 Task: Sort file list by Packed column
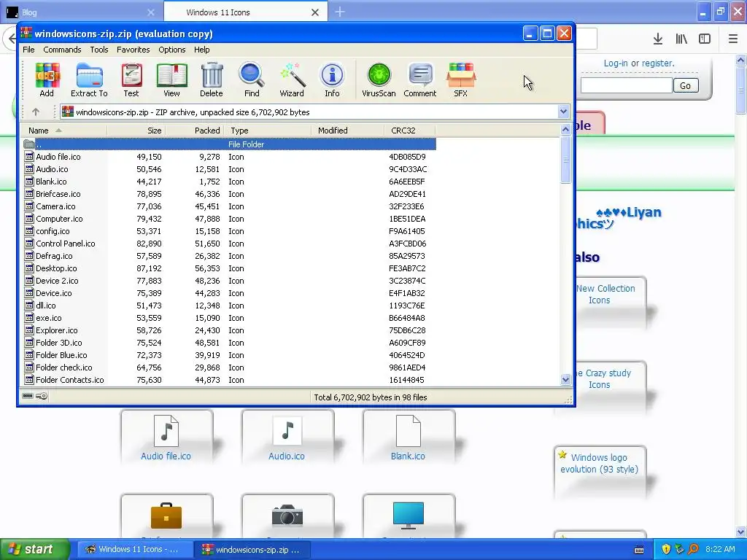coord(194,130)
